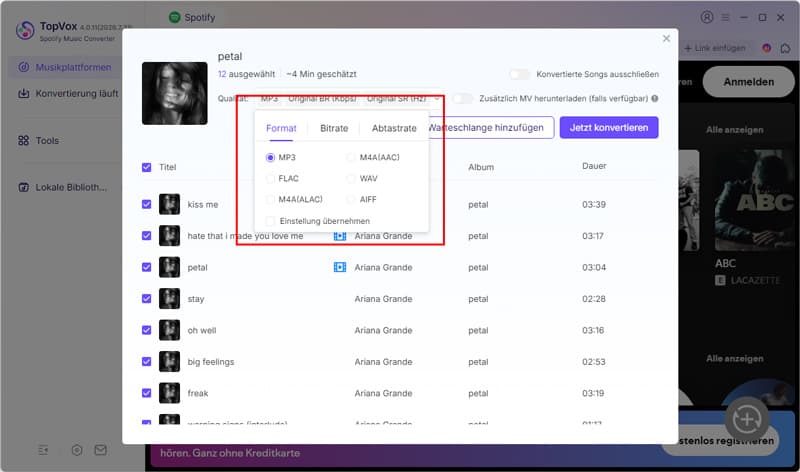Open the hamburger menu icon

(x=725, y=17)
